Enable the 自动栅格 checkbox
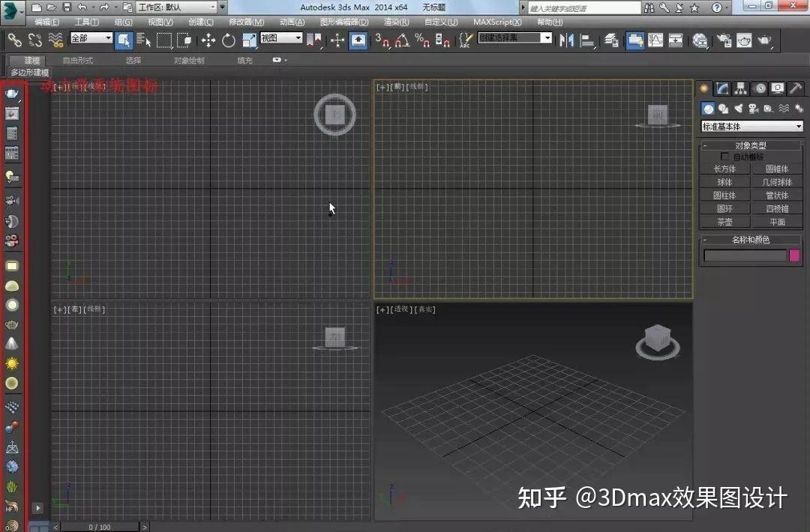Viewport: 810px width, 532px height. click(724, 156)
